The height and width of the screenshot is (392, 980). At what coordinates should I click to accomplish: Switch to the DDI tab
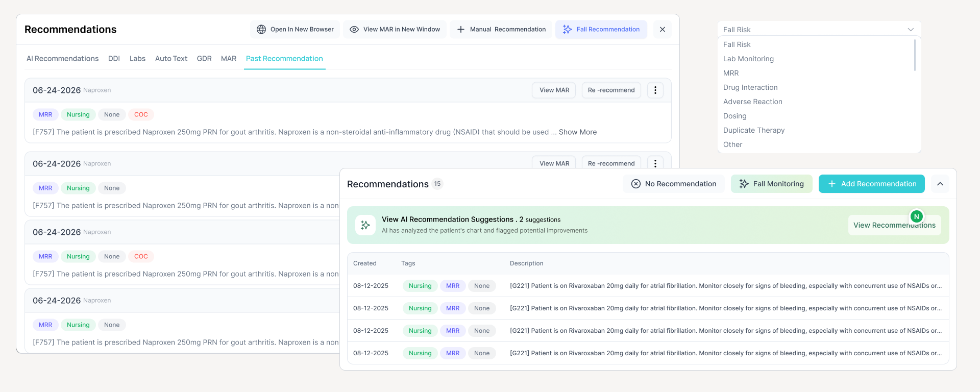[x=114, y=59]
